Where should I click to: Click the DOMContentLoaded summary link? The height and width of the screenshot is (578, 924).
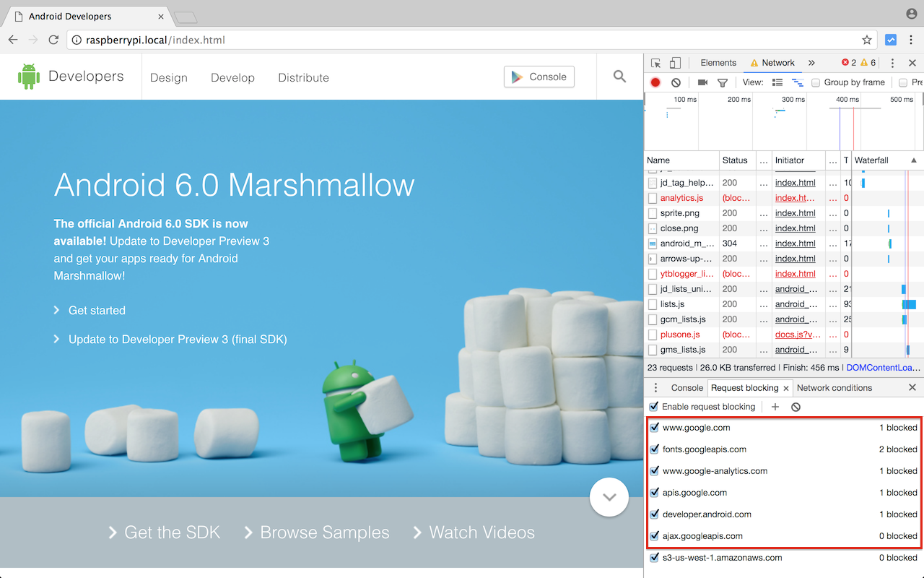(x=884, y=368)
